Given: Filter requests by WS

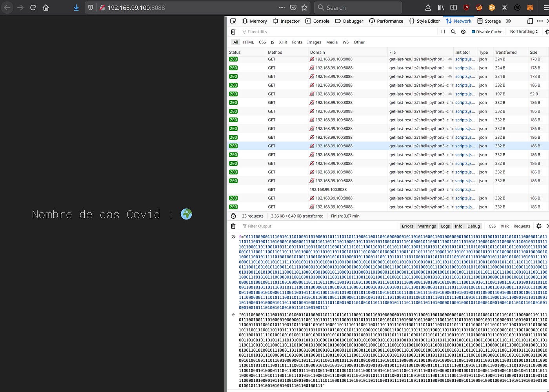Looking at the screenshot, I should coord(345,42).
